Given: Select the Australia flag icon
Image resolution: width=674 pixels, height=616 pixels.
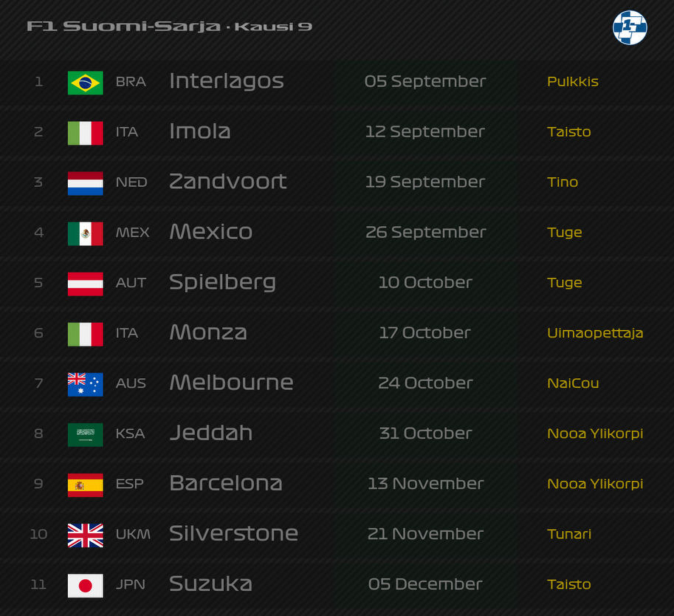Looking at the screenshot, I should 85,384.
